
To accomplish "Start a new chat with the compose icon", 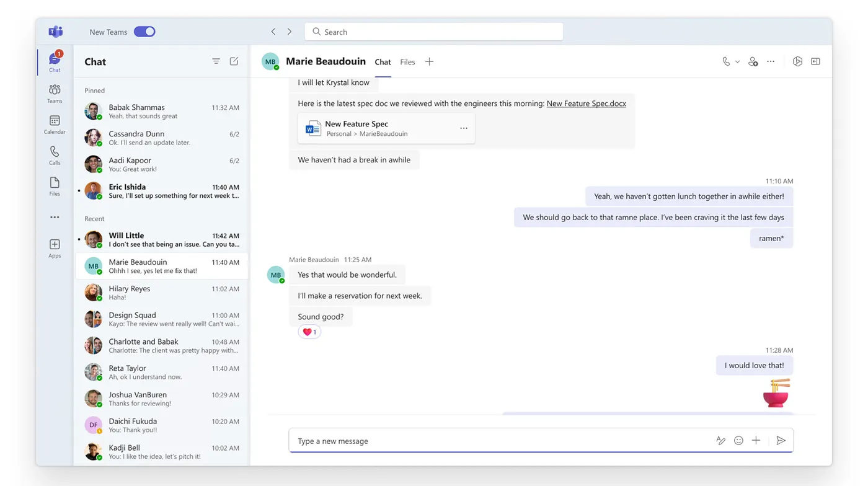I will pyautogui.click(x=234, y=61).
